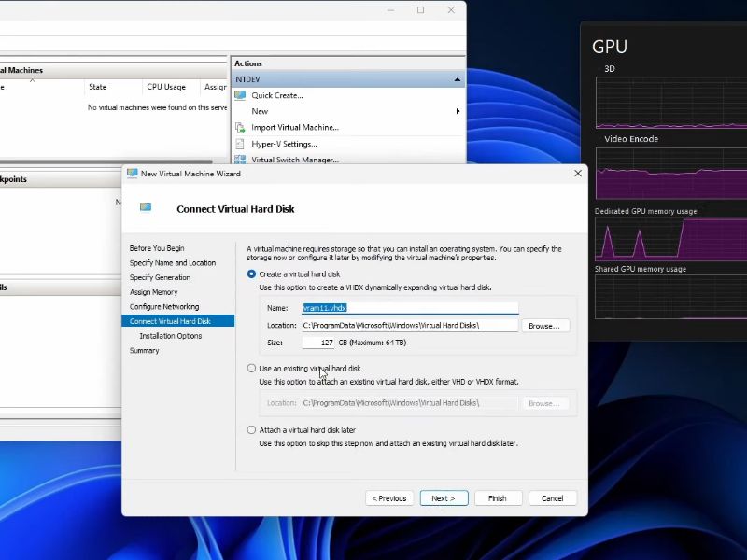
Task: Cancel the wizard
Action: pos(553,498)
